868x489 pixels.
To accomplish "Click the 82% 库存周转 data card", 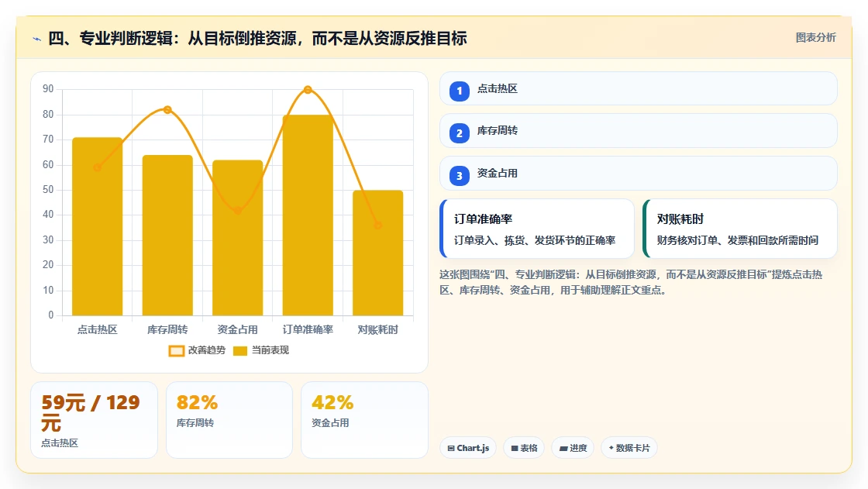I will pyautogui.click(x=229, y=420).
